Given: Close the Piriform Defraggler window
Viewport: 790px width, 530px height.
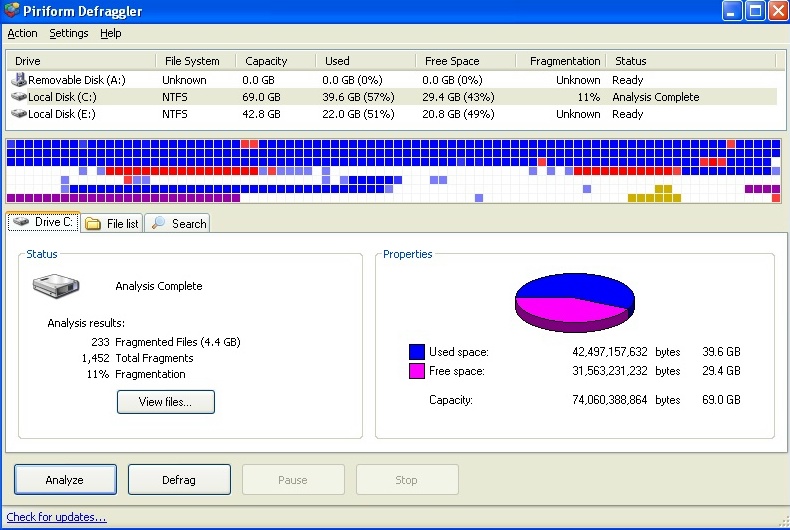Looking at the screenshot, I should coord(778,10).
